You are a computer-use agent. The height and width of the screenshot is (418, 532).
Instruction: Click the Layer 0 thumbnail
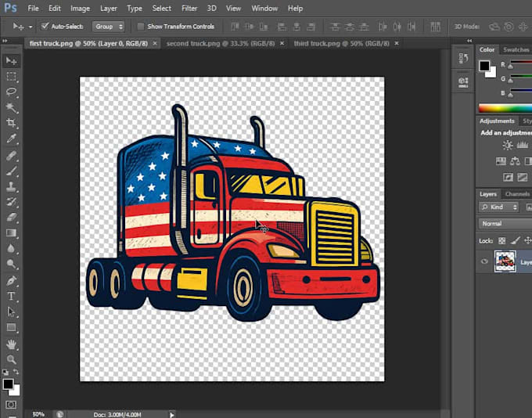(x=505, y=261)
